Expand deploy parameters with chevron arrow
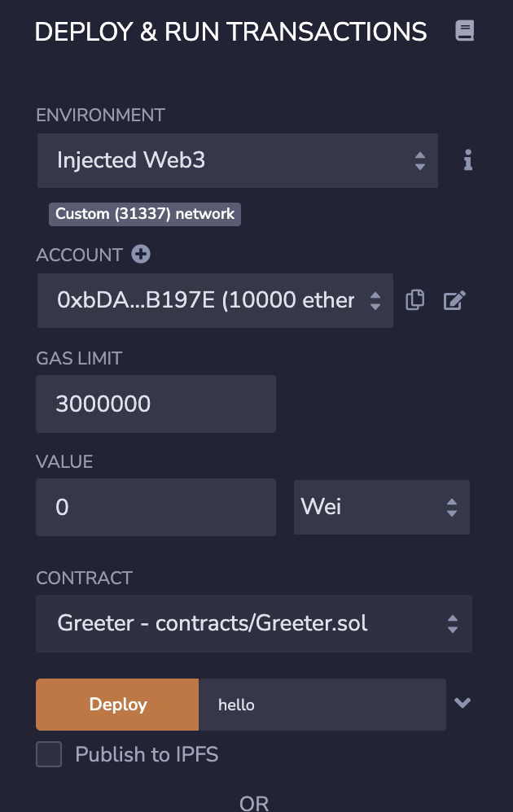513x812 pixels. 463,703
